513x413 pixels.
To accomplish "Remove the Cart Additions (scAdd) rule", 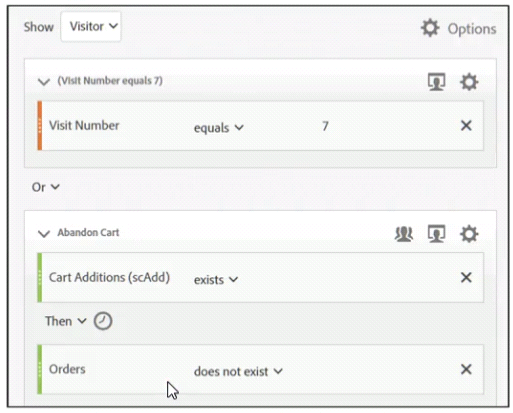I will click(466, 277).
